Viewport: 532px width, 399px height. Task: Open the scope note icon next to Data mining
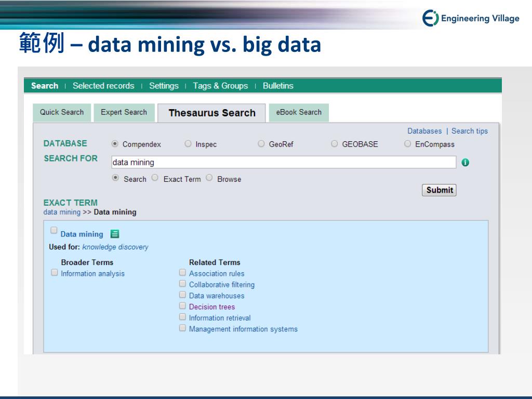click(x=115, y=234)
